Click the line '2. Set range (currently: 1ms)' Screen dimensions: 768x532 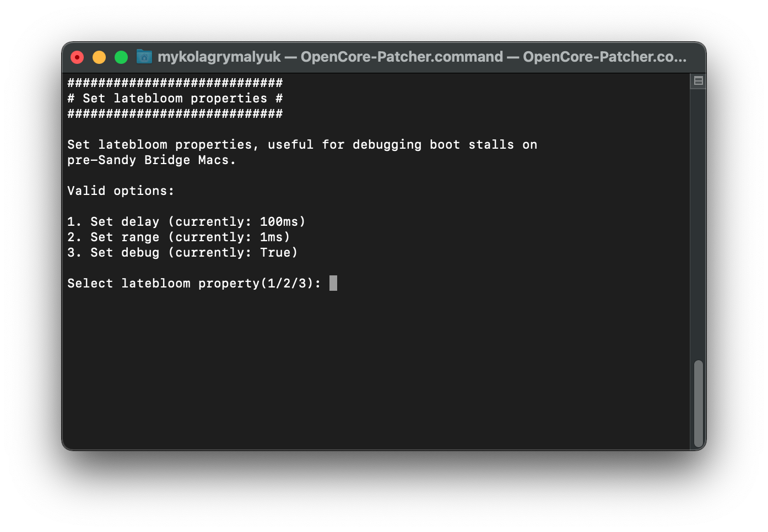pyautogui.click(x=179, y=237)
